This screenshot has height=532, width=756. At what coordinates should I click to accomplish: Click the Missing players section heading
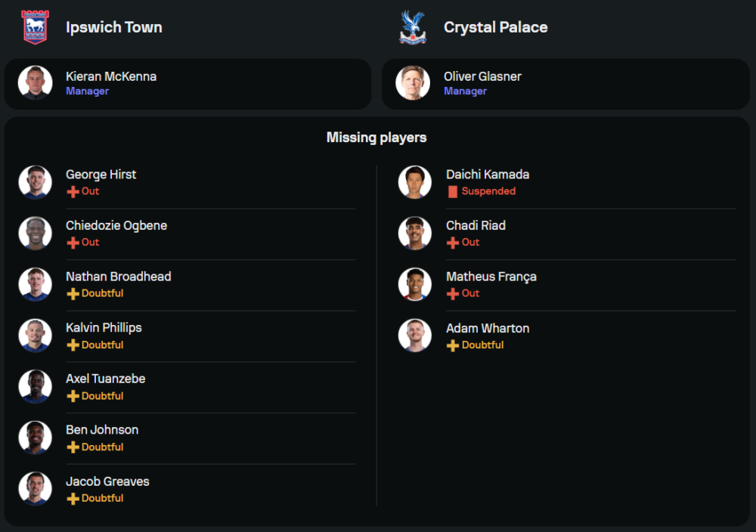[376, 138]
